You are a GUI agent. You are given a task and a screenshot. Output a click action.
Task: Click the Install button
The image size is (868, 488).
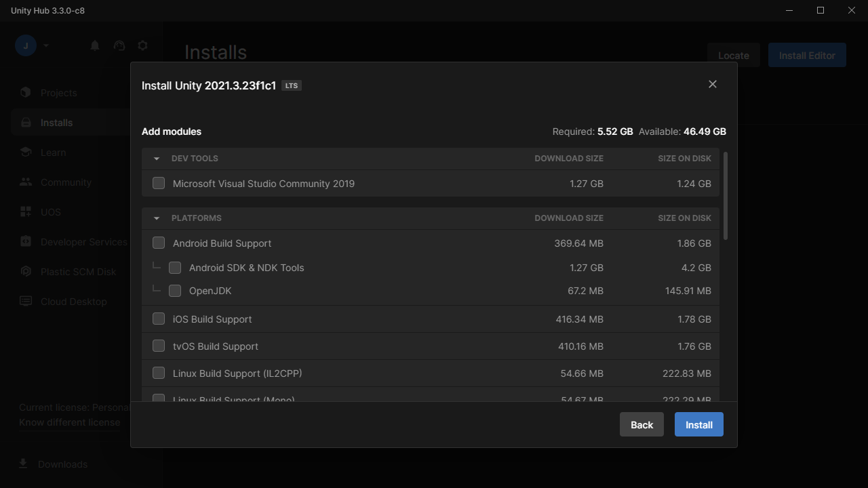699,424
